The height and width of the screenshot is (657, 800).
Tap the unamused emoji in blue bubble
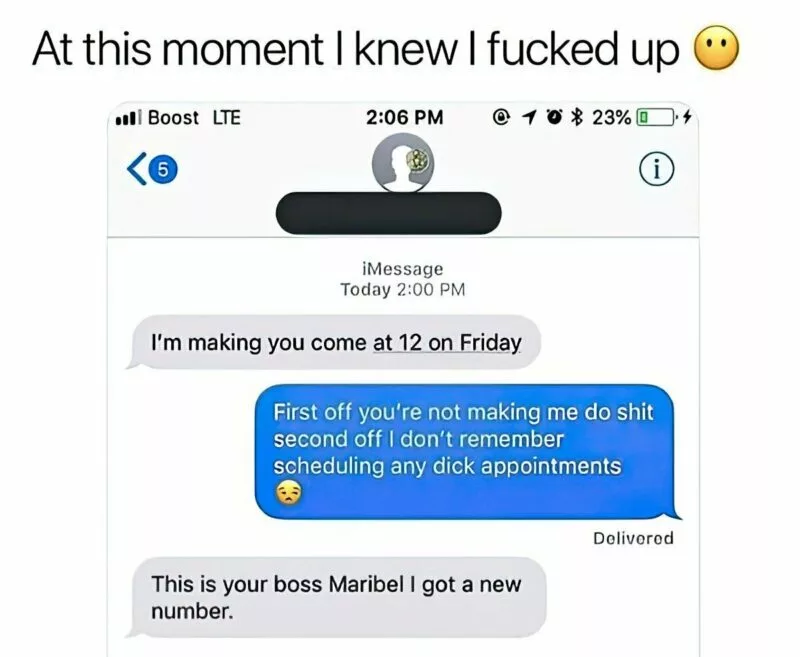289,493
